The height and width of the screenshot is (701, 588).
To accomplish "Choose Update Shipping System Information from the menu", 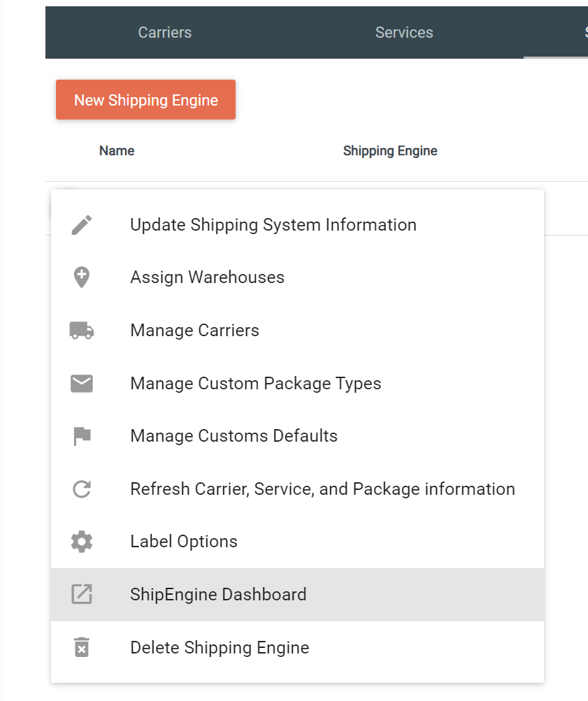I will [273, 224].
